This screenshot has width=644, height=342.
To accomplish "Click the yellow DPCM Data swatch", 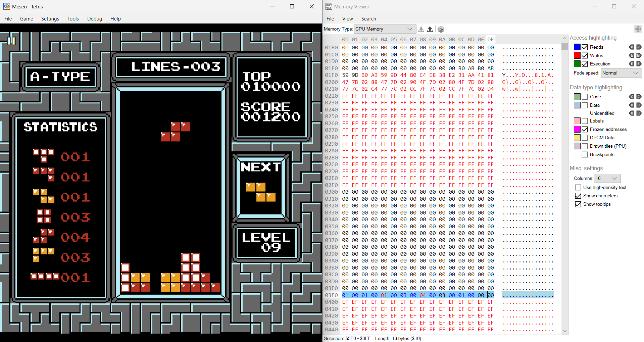I will 577,138.
